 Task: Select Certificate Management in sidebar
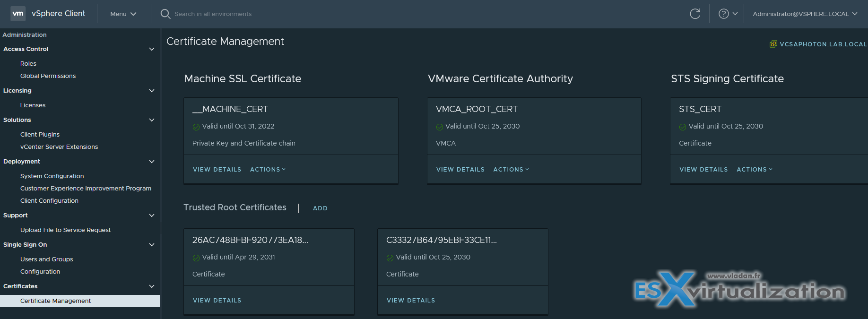80,301
